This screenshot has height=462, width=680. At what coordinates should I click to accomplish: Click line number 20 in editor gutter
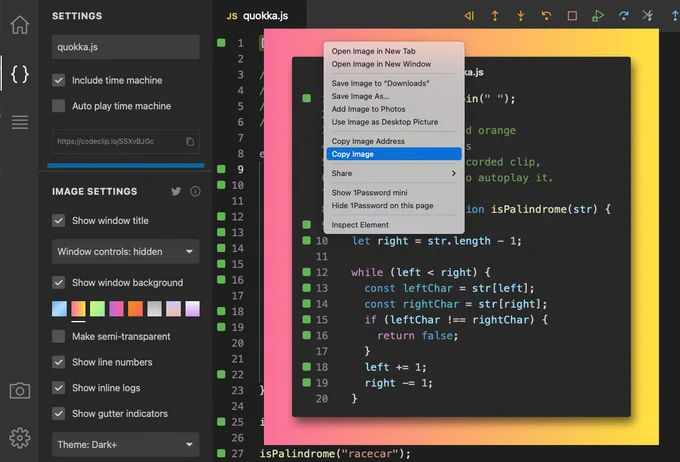point(237,343)
